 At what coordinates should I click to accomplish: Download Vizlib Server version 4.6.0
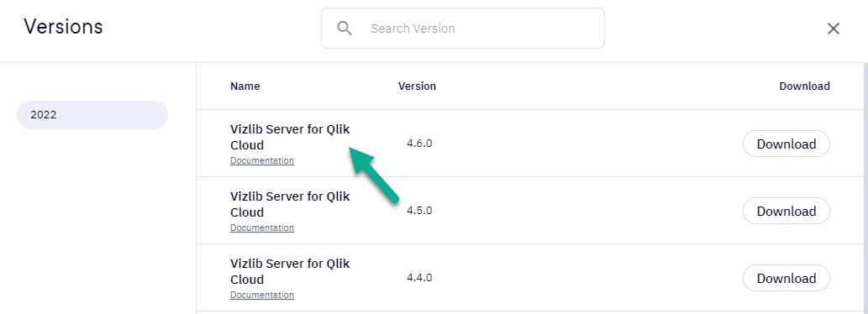(x=786, y=144)
